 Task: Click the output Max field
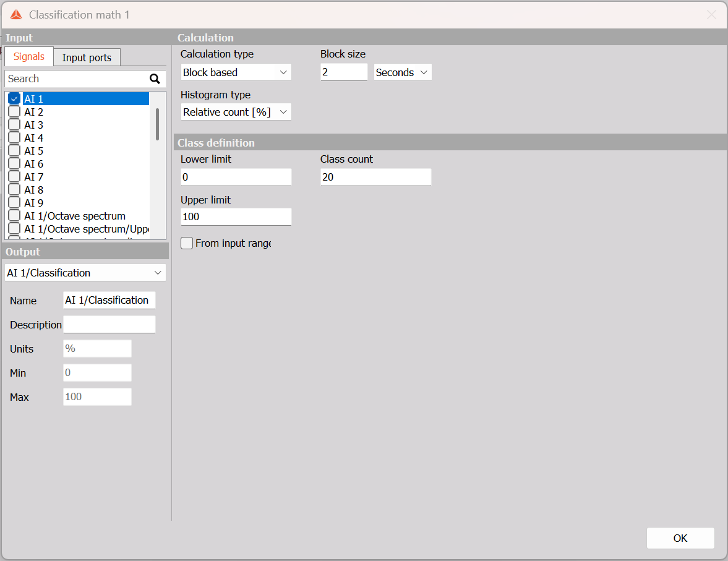coord(97,397)
